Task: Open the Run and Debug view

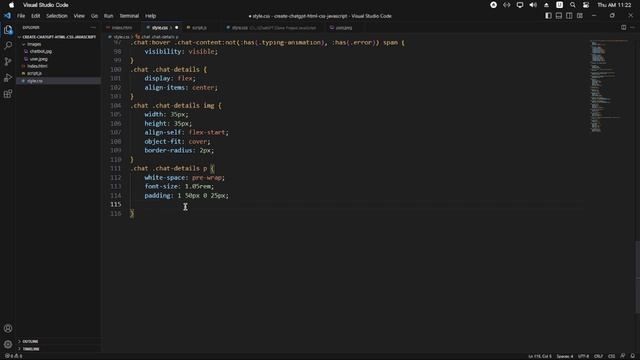Action: (x=8, y=78)
